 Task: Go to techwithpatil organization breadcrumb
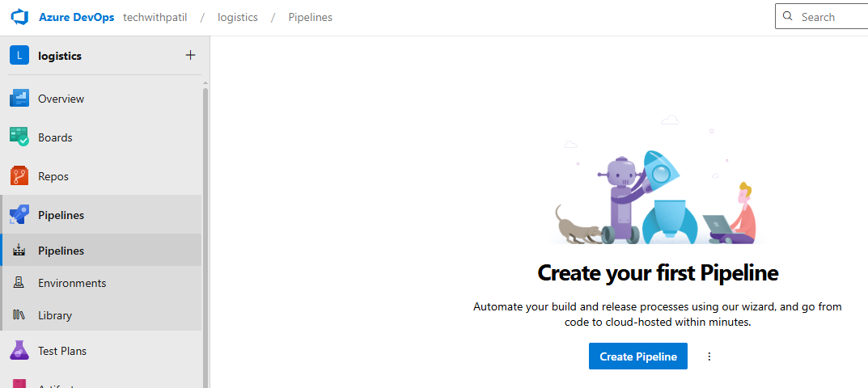[161, 17]
